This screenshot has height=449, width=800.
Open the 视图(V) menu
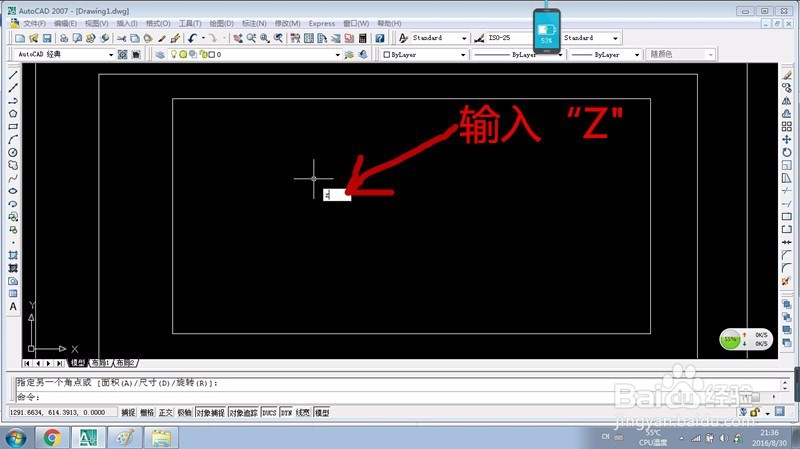96,23
